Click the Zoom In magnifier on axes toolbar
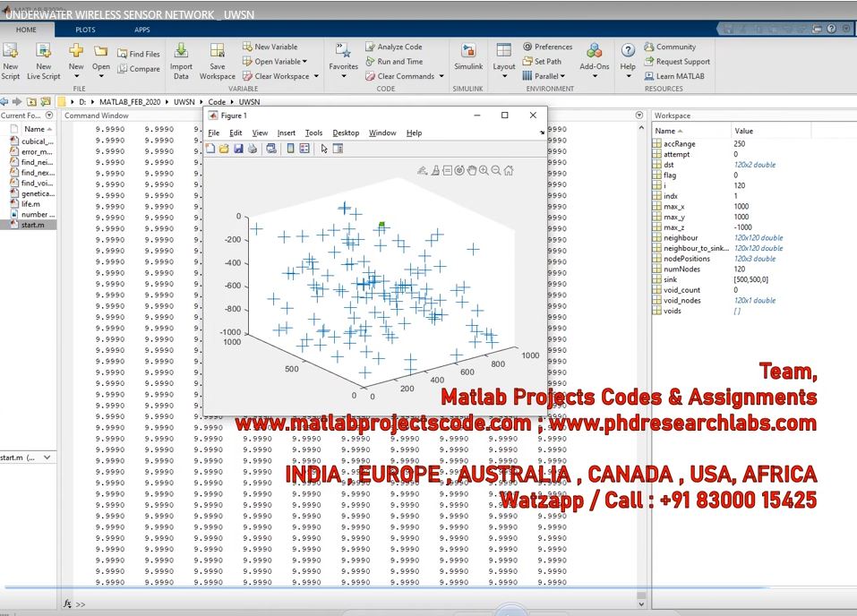This screenshot has width=857, height=616. tap(484, 170)
